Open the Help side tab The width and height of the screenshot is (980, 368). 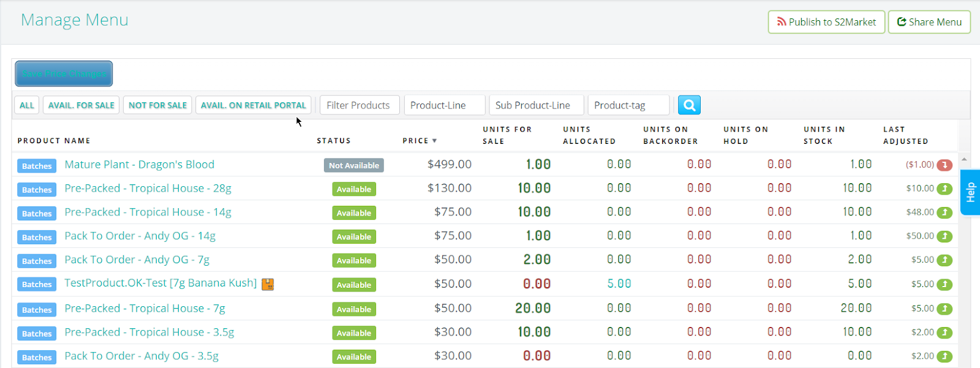click(x=970, y=193)
